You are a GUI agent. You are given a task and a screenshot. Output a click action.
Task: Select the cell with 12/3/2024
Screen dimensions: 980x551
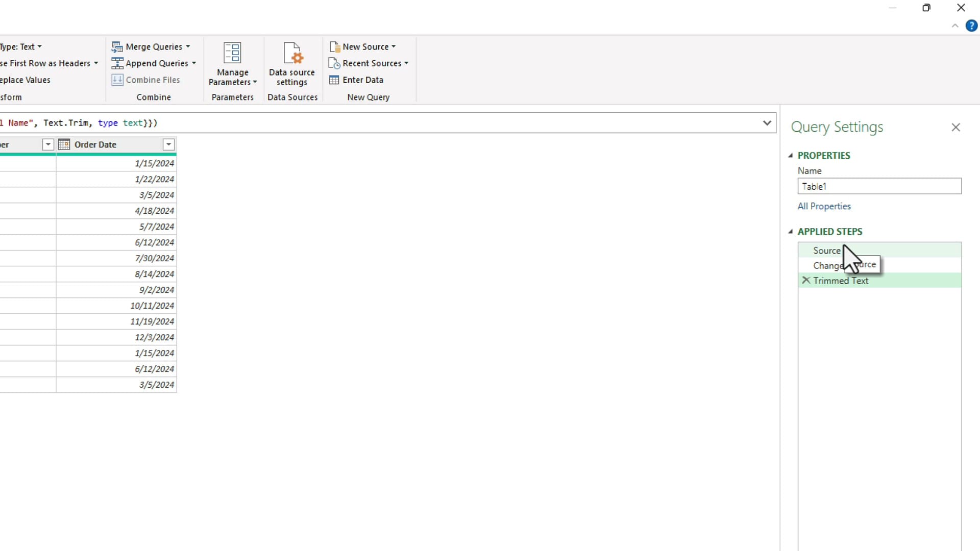click(x=116, y=337)
